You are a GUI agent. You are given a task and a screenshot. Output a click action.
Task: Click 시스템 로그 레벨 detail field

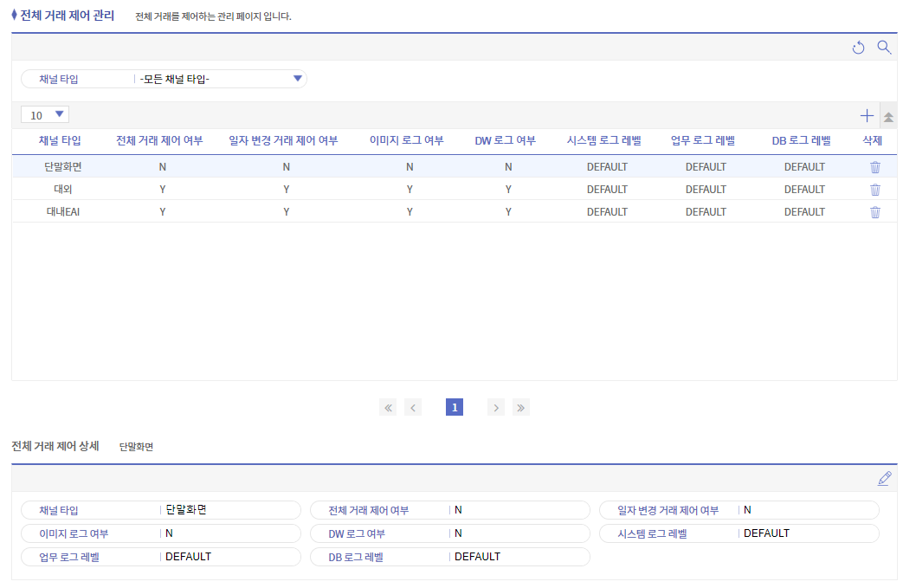(739, 533)
